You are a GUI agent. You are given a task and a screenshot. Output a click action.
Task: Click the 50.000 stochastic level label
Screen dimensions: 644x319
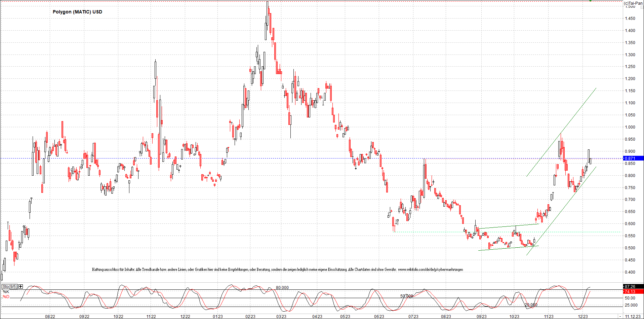point(407,296)
